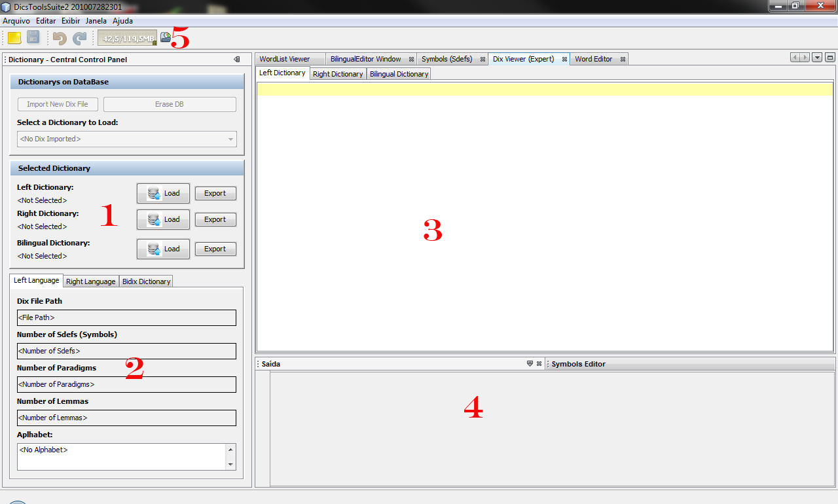
Task: Click the yellow new file toolbar icon
Action: (x=14, y=38)
